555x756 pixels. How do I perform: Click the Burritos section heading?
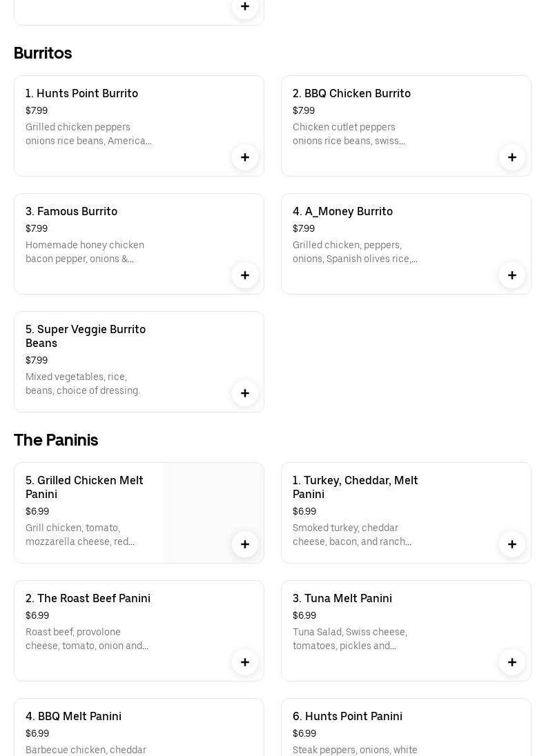[x=43, y=53]
